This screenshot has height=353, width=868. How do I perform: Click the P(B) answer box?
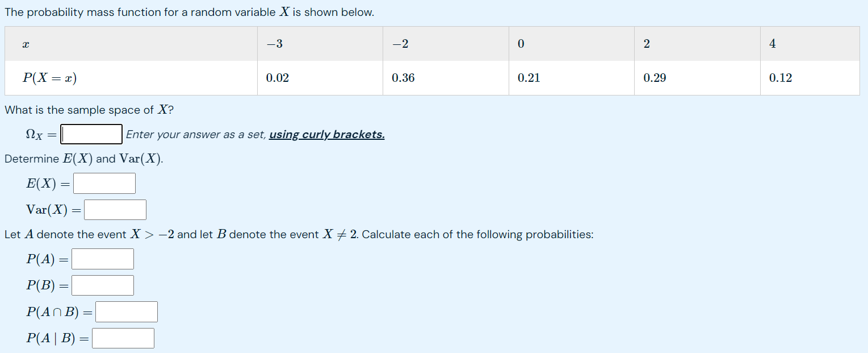[x=102, y=285]
